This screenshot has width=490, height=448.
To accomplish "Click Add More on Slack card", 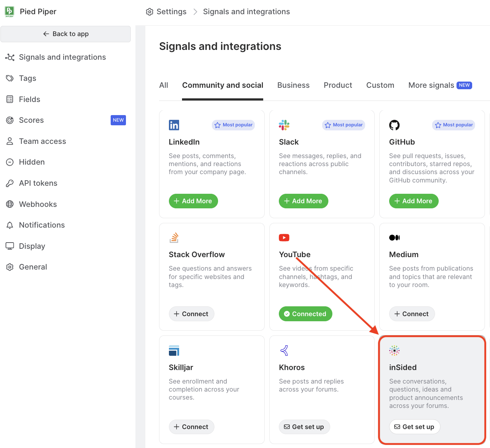I will (x=304, y=201).
